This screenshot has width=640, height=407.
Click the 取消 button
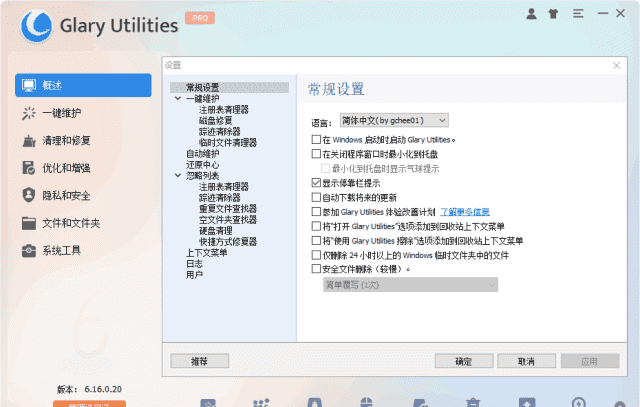(527, 361)
